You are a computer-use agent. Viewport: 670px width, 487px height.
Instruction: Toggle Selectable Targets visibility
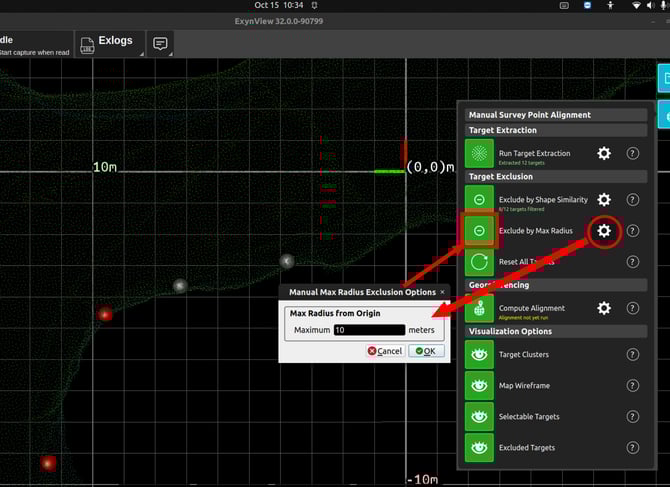[480, 416]
